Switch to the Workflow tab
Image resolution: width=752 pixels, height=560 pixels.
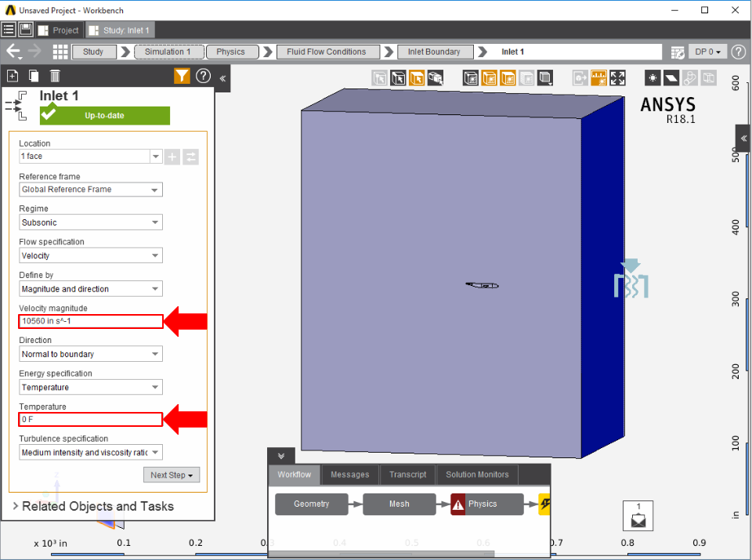coord(294,474)
